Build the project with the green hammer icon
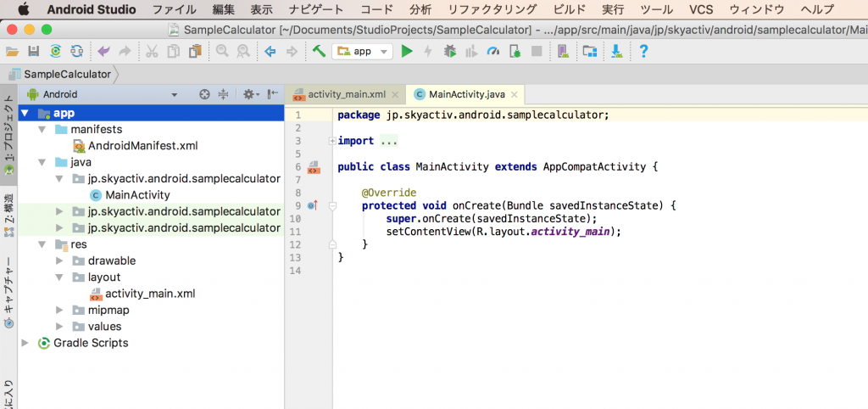Screen dimensions: 868x409 point(319,52)
